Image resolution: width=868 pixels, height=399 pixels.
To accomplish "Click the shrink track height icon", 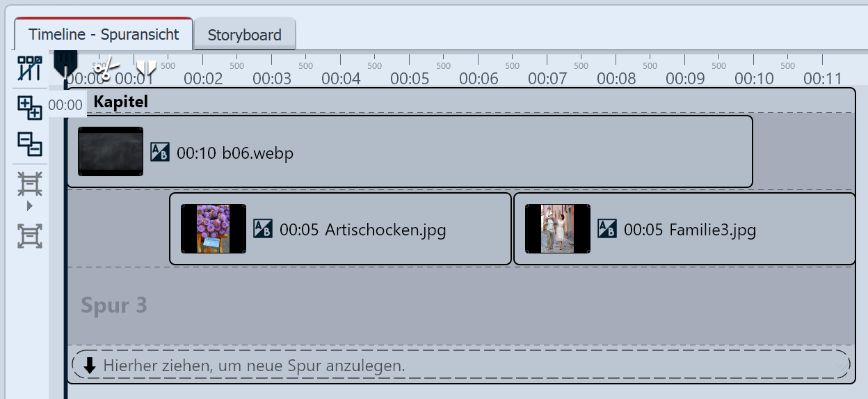I will pos(29,184).
